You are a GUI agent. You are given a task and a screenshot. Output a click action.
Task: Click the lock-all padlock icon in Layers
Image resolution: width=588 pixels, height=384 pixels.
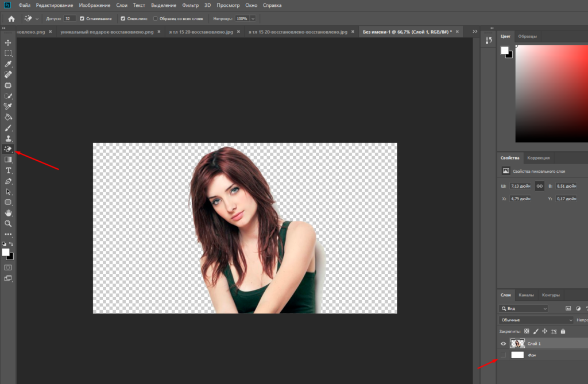point(563,331)
